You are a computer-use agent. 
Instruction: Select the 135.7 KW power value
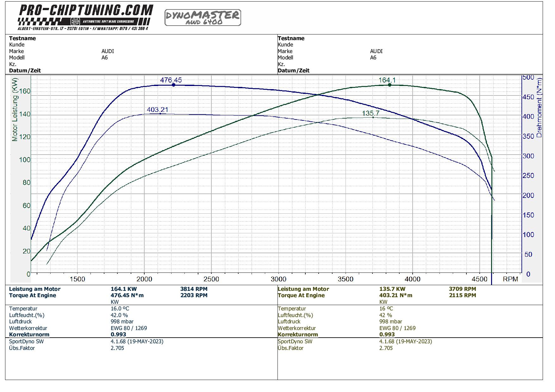click(392, 289)
